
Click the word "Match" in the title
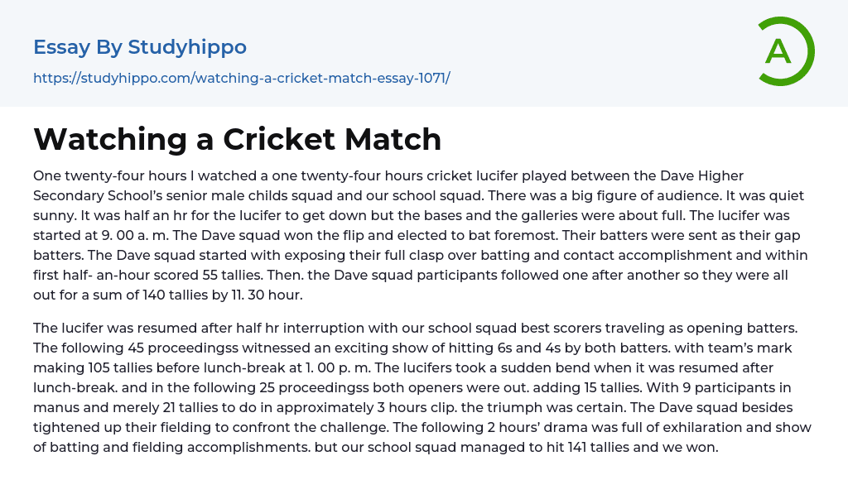pyautogui.click(x=397, y=139)
